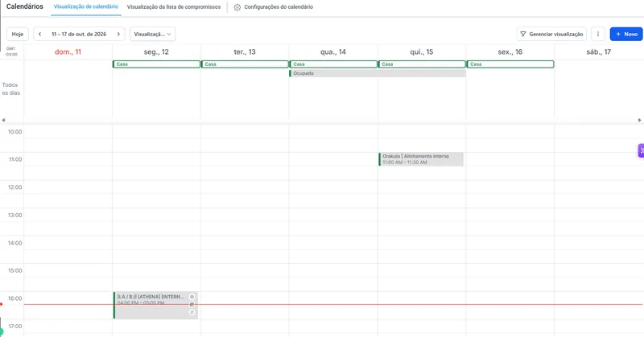Screen dimensions: 644x337
Task: Open Casa all-day event on qui., 15
Action: tap(422, 64)
